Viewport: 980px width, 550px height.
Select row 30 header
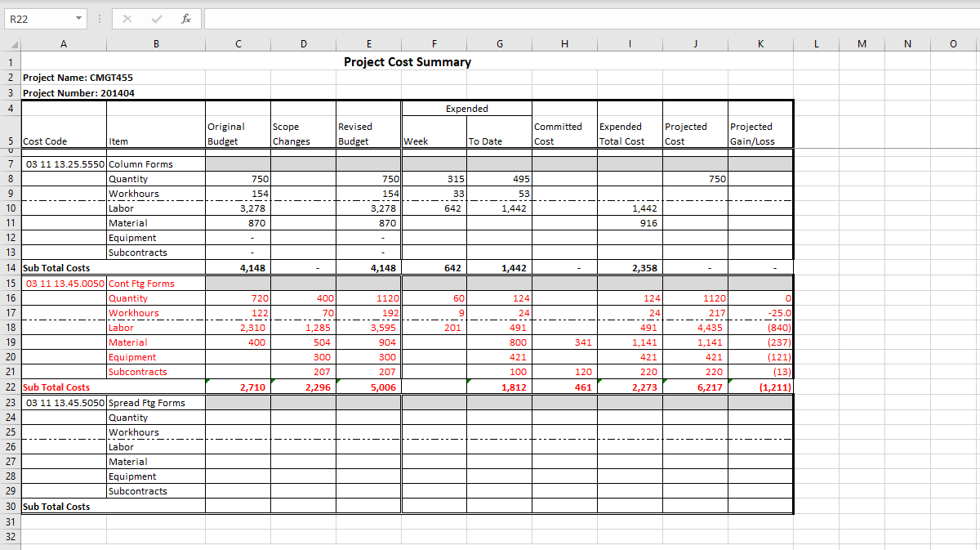pos(11,506)
